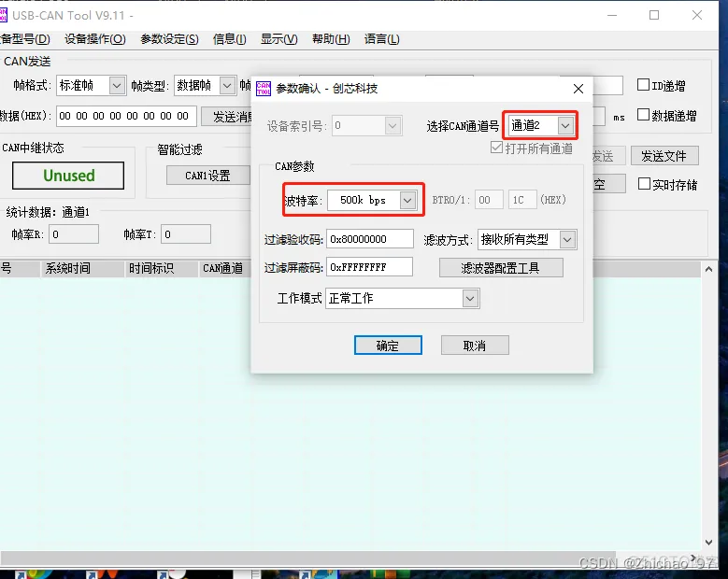Image resolution: width=728 pixels, height=579 pixels.
Task: Open the 帮助(H) menu
Action: coord(331,39)
